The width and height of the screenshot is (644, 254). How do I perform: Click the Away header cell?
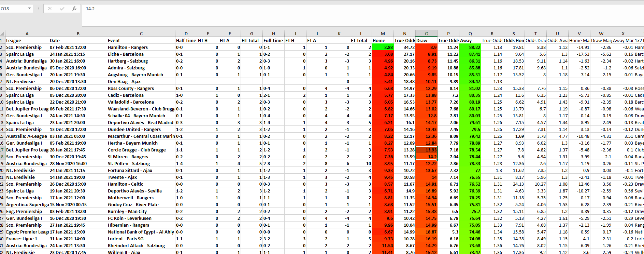(470, 40)
